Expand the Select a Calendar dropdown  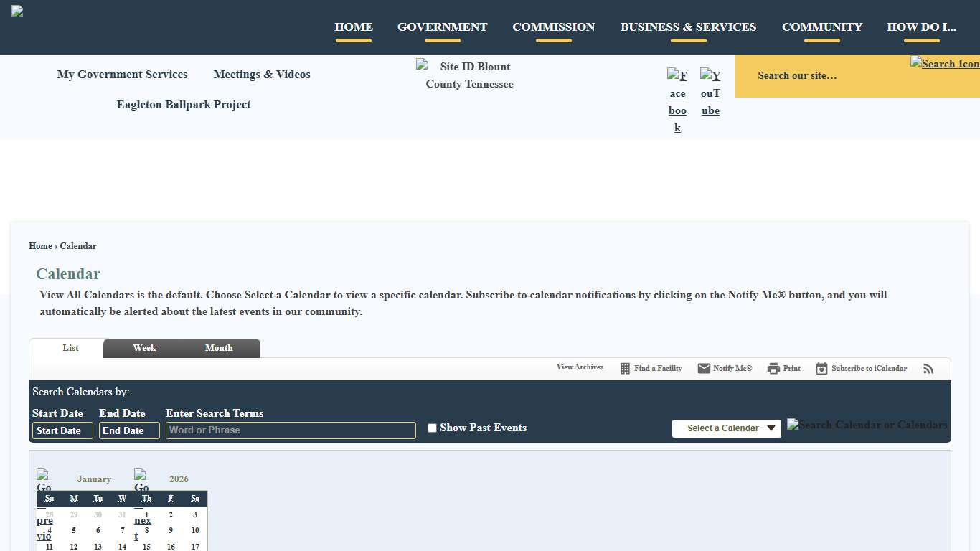click(726, 428)
